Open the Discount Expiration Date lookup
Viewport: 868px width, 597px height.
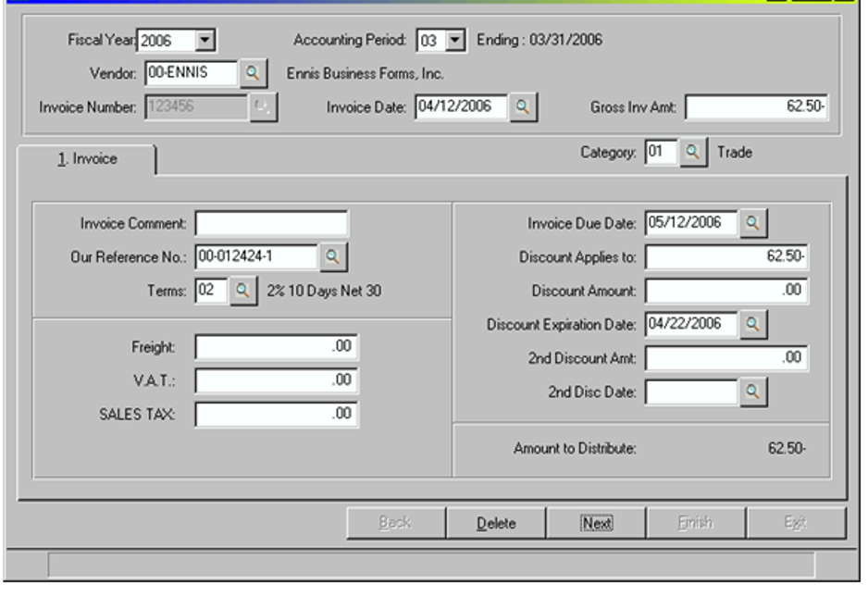(x=753, y=325)
